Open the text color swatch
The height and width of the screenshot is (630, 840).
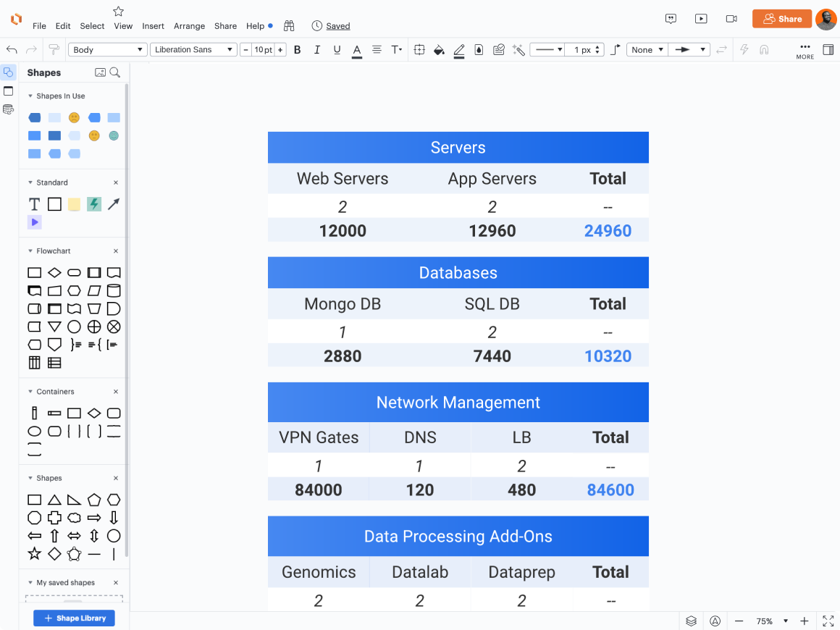tap(356, 49)
